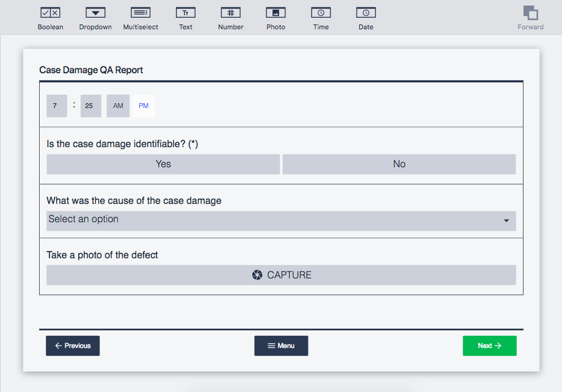Image resolution: width=562 pixels, height=392 pixels.
Task: Click the Forward layer icon
Action: coord(530,13)
